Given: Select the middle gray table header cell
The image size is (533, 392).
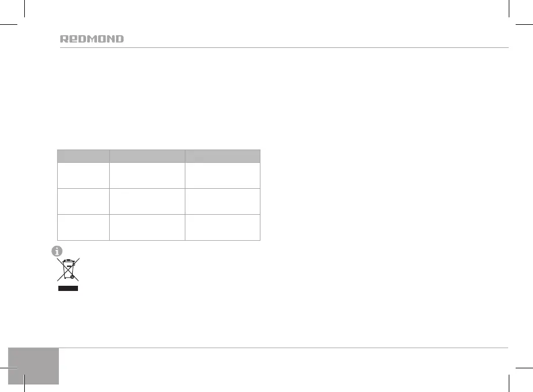Looking at the screenshot, I should 147,155.
